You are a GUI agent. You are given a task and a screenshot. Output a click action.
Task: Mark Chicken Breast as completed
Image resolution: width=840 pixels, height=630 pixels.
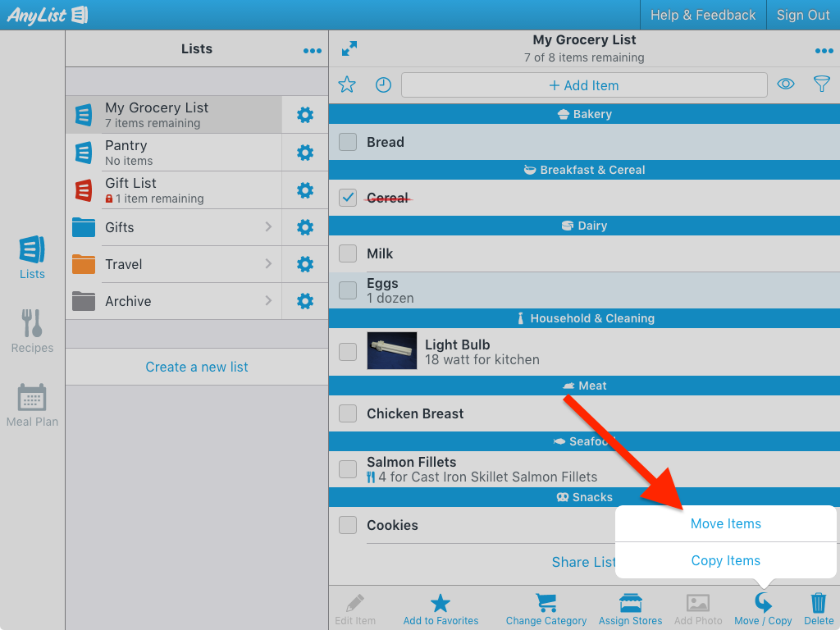pyautogui.click(x=347, y=413)
